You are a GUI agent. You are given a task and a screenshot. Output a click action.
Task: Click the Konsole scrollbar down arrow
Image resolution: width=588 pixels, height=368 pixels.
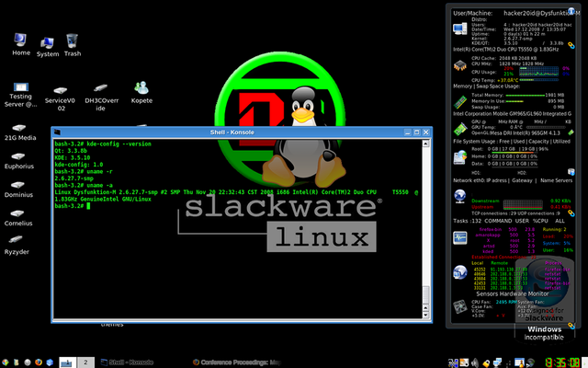(x=425, y=315)
